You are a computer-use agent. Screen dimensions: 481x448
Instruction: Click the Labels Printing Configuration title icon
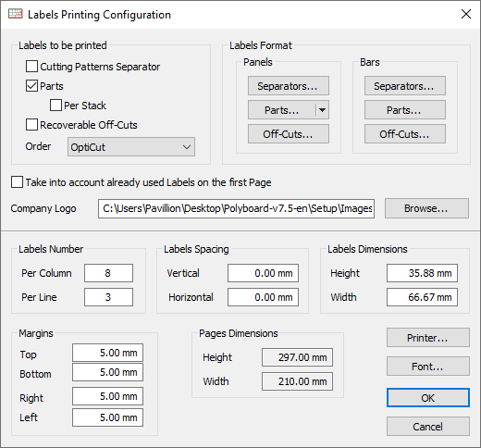click(x=16, y=14)
